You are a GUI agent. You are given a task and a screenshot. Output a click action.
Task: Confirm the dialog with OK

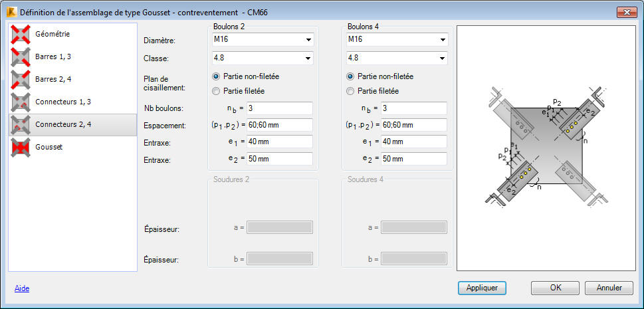556,288
